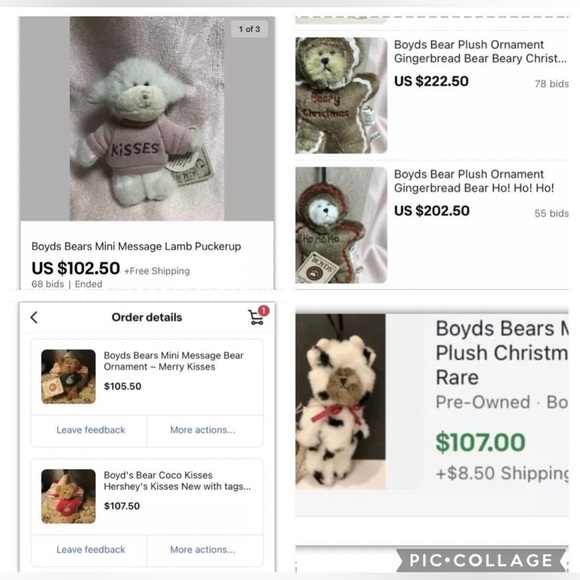The width and height of the screenshot is (580, 580).
Task: View the Kisses lamb photo
Action: point(147,119)
